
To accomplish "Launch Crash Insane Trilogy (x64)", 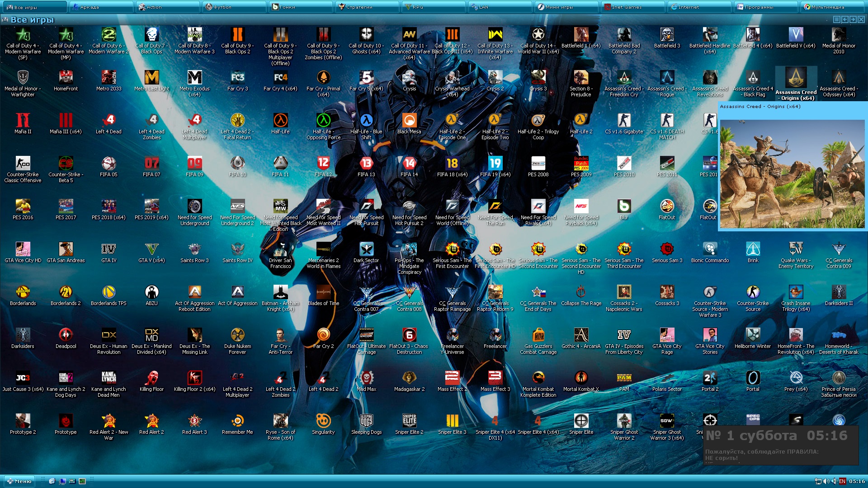I will (x=796, y=298).
